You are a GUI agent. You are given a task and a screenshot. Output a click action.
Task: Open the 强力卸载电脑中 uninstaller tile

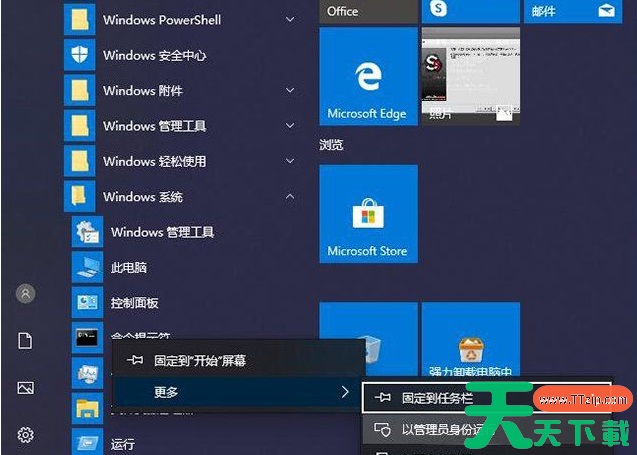[x=471, y=339]
